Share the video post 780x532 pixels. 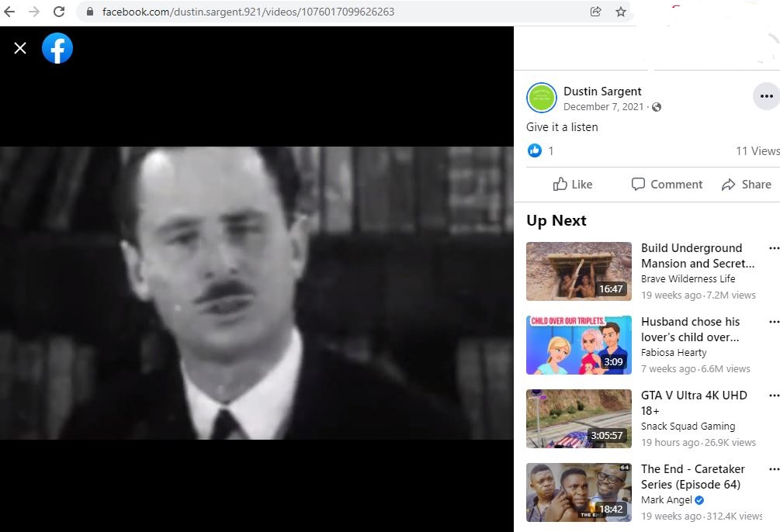tap(746, 185)
